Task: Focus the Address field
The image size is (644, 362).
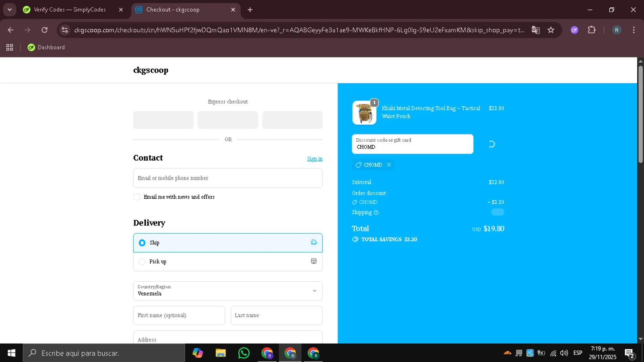Action: [x=228, y=338]
